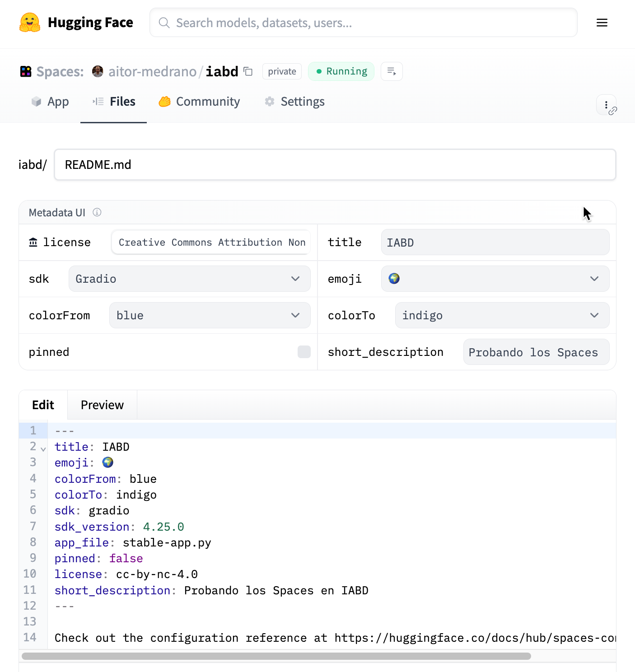
Task: Open the Settings tab
Action: [x=294, y=102]
